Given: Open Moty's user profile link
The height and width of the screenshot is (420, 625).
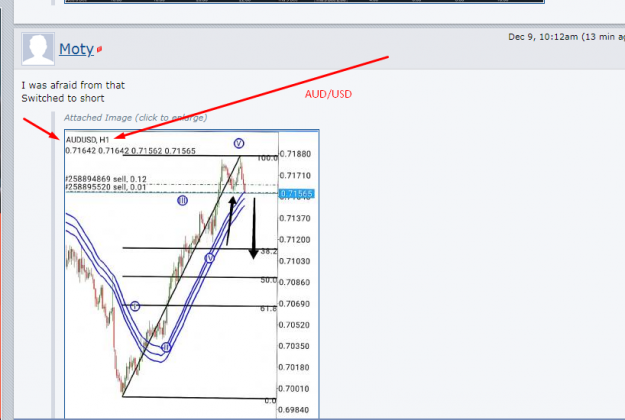Looking at the screenshot, I should coord(76,49).
